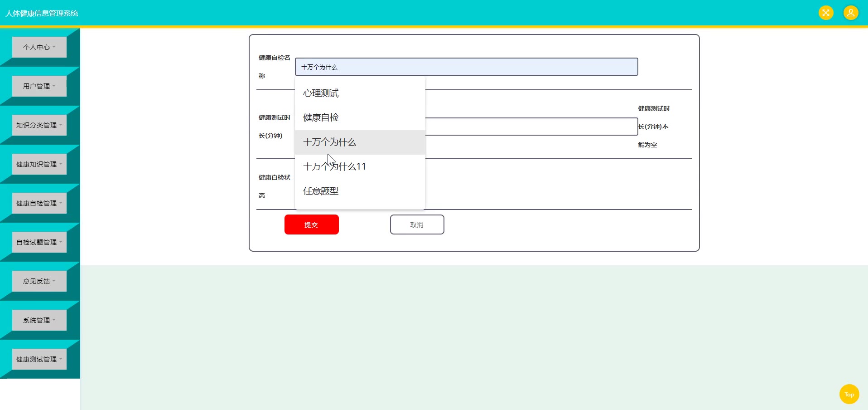This screenshot has height=410, width=868.
Task: Click the 健康测试时长(分钟)不能为空 error message
Action: (654, 127)
